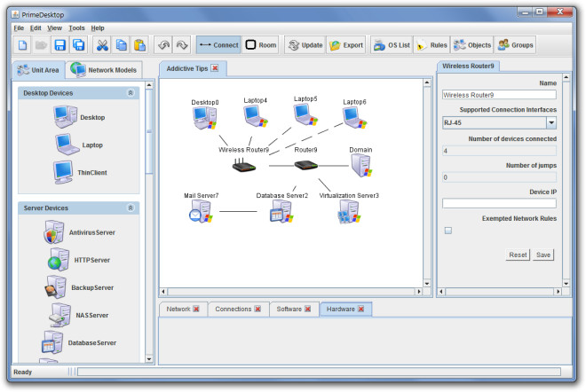The height and width of the screenshot is (392, 586).
Task: Open the Edit menu
Action: click(36, 28)
